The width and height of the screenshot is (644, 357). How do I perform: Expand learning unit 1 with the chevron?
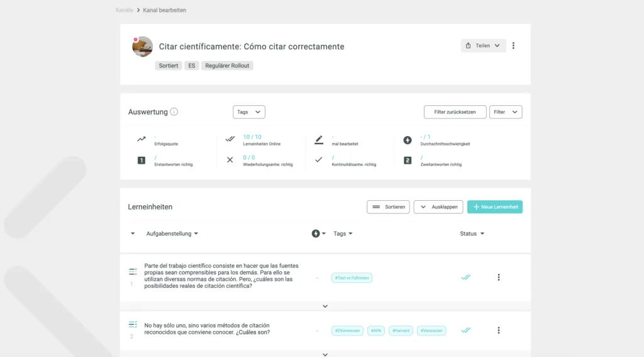coord(325,307)
